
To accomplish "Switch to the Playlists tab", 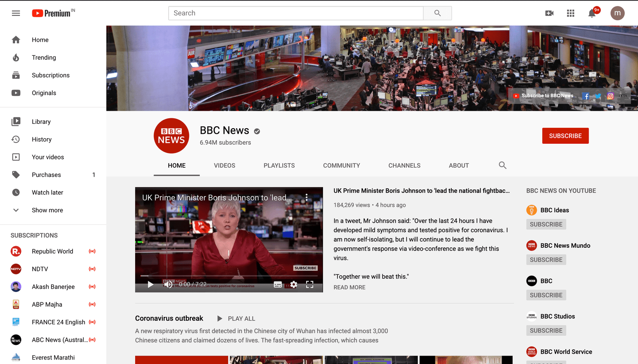I will 279,166.
